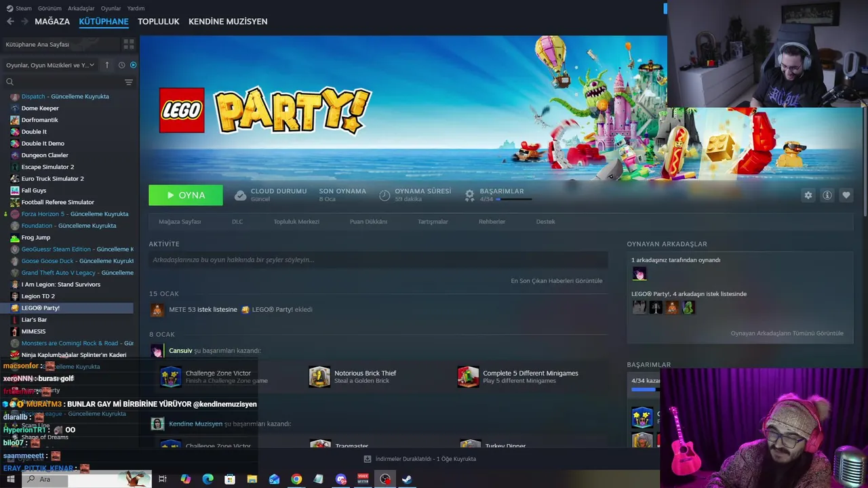Click the green OYNA play button
The height and width of the screenshot is (488, 868).
(x=186, y=195)
